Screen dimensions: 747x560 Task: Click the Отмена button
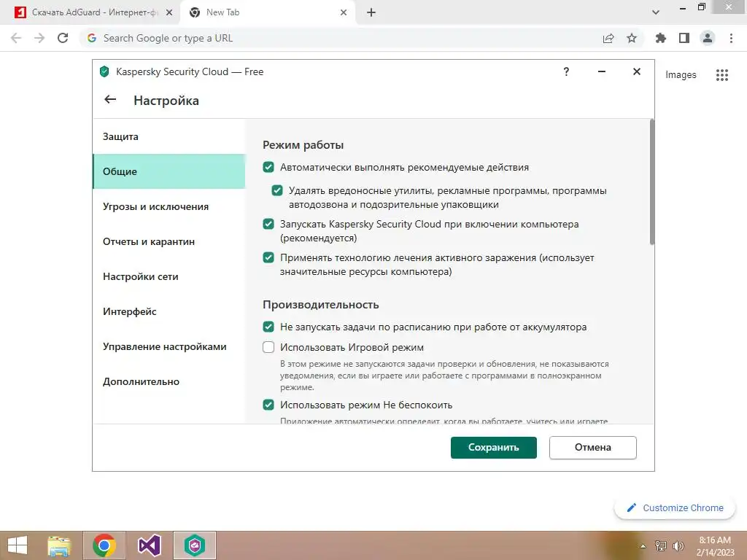pos(592,448)
